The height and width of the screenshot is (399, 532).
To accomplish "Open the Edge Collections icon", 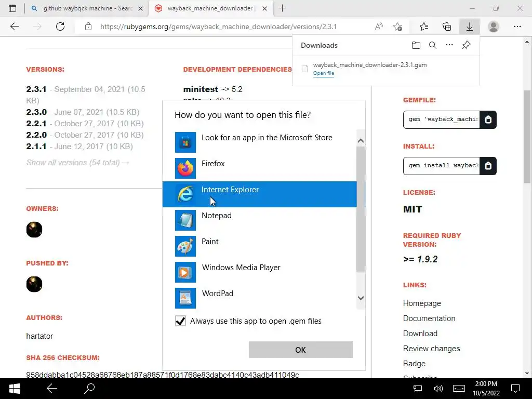I will pos(447,26).
